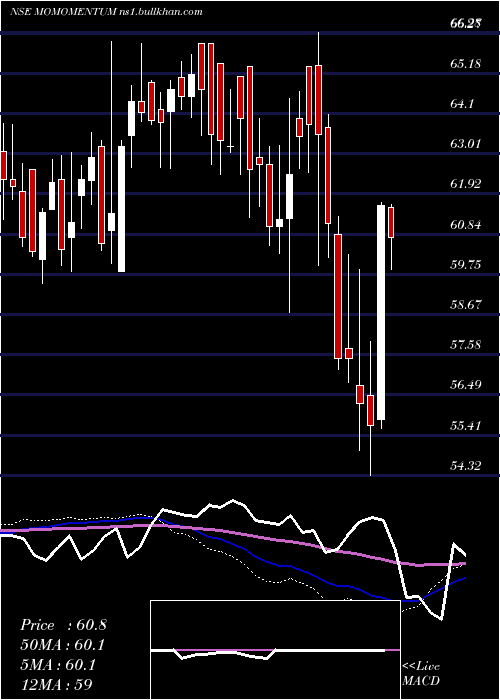Click the 63.01 price axis label

tap(466, 144)
